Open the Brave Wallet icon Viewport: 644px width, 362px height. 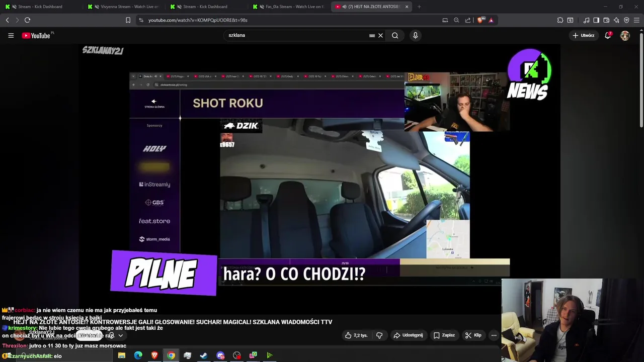(606, 20)
